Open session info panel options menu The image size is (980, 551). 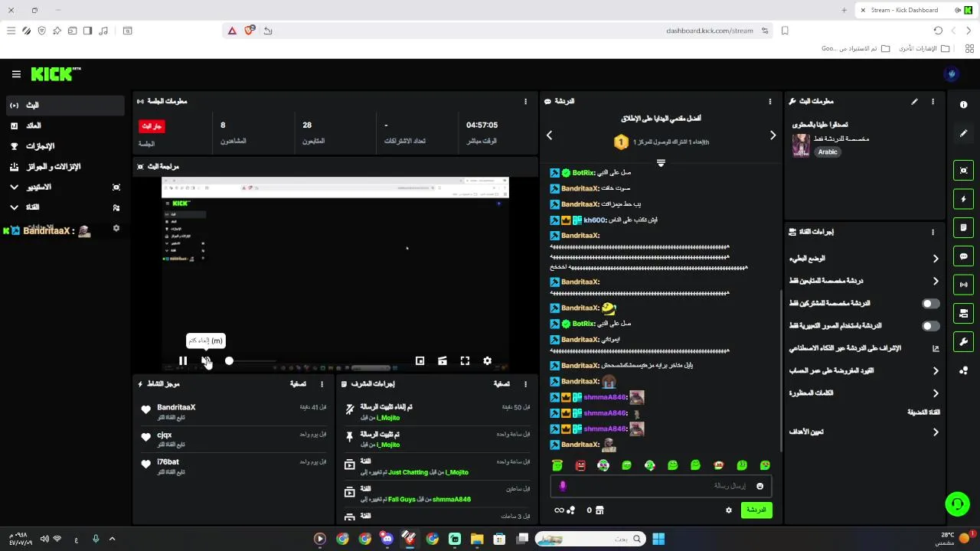[x=525, y=101]
